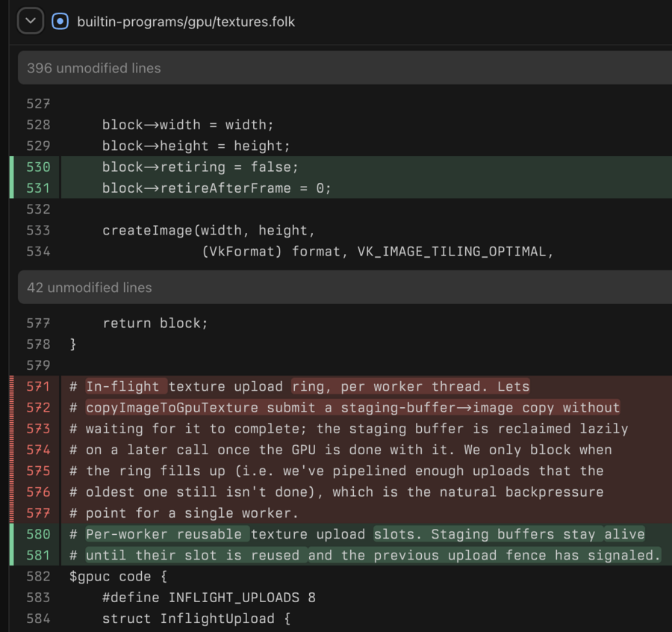This screenshot has width=672, height=632.
Task: Click the line 'block→retiring = false;'
Action: (200, 167)
